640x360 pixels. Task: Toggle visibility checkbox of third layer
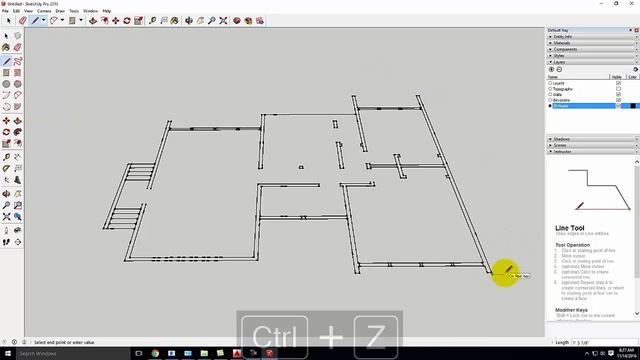618,94
